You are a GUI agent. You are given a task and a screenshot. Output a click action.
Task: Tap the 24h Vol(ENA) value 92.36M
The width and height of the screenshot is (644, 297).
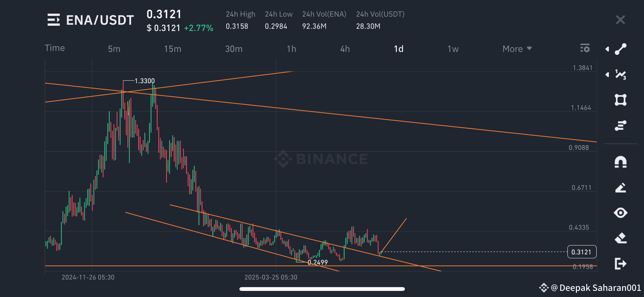[314, 26]
